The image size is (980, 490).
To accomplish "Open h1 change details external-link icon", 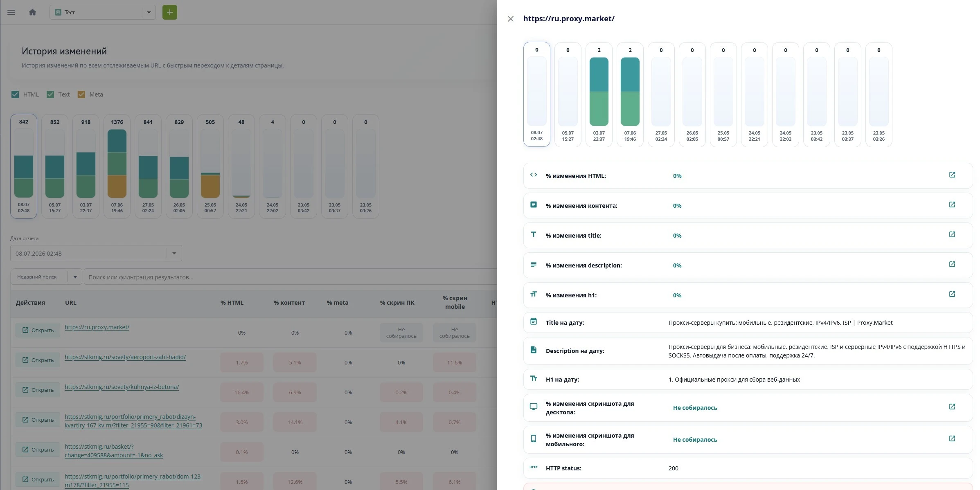I will [952, 294].
